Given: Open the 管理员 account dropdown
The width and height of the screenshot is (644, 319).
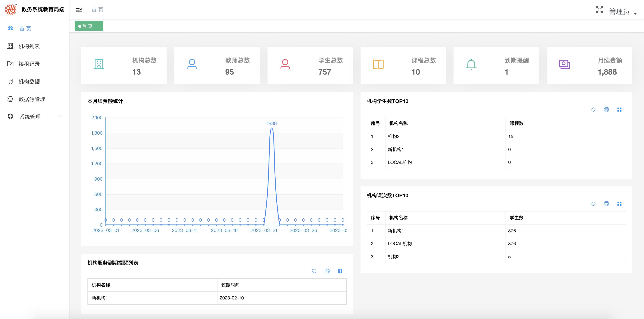Looking at the screenshot, I should [x=620, y=12].
